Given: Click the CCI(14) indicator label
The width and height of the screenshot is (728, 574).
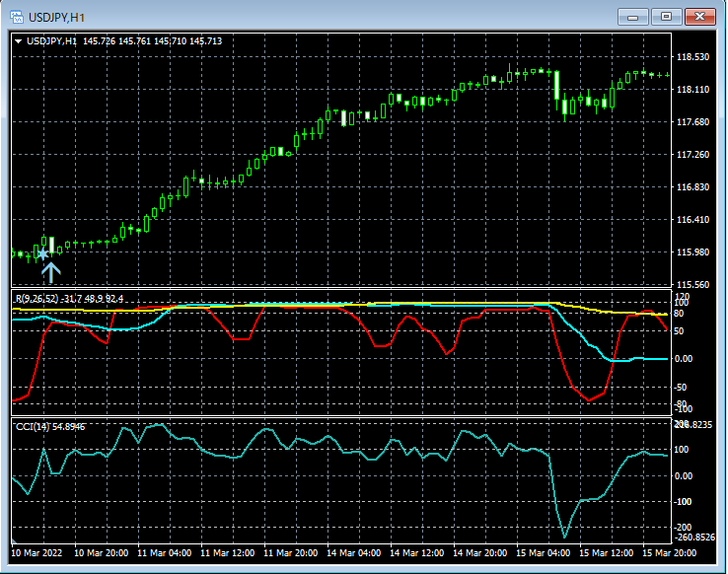Looking at the screenshot, I should coord(31,426).
